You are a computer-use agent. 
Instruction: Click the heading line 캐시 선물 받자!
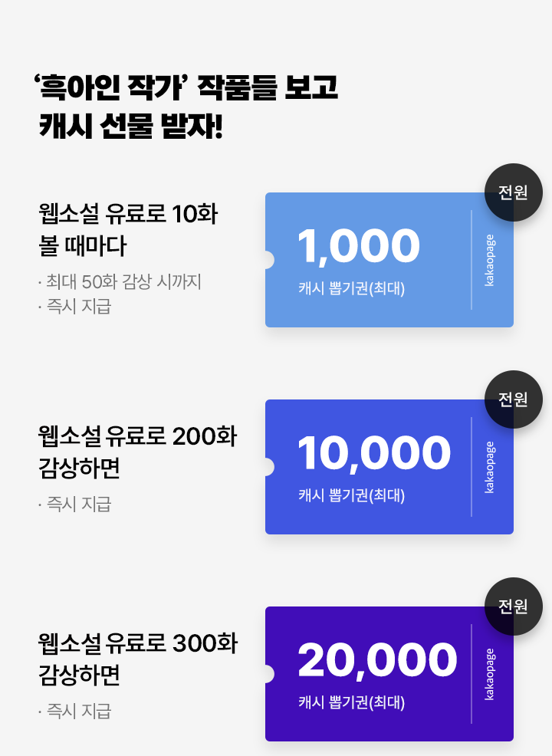[130, 127]
